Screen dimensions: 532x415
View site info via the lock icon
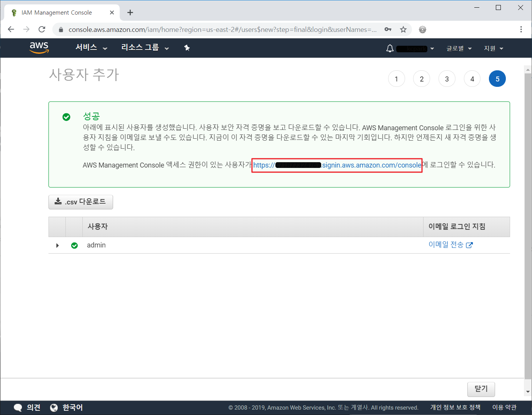(x=61, y=30)
